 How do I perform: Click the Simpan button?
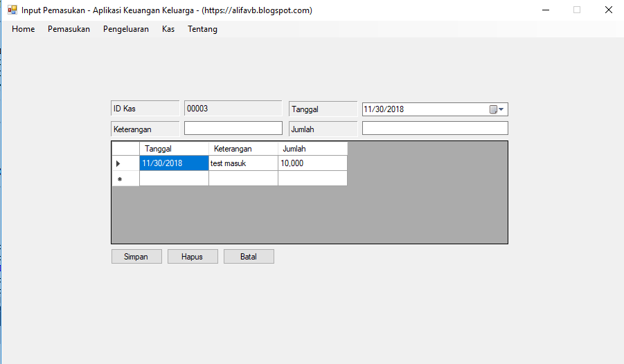(136, 257)
